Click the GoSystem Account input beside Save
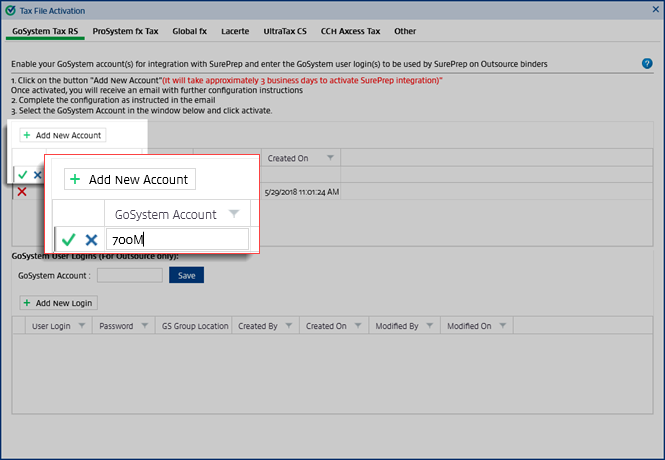Viewport: 665px width, 460px height. pos(130,275)
